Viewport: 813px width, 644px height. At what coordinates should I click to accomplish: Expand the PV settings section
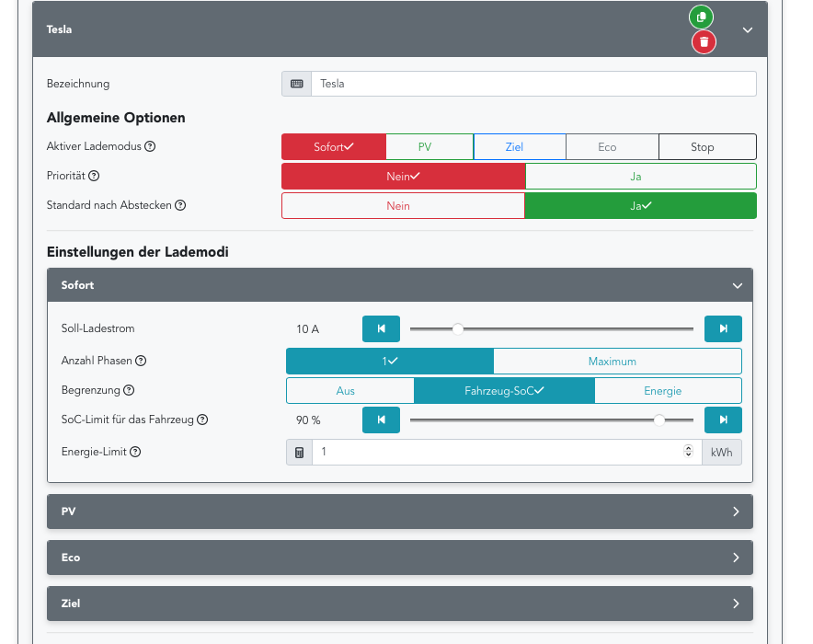click(x=399, y=512)
